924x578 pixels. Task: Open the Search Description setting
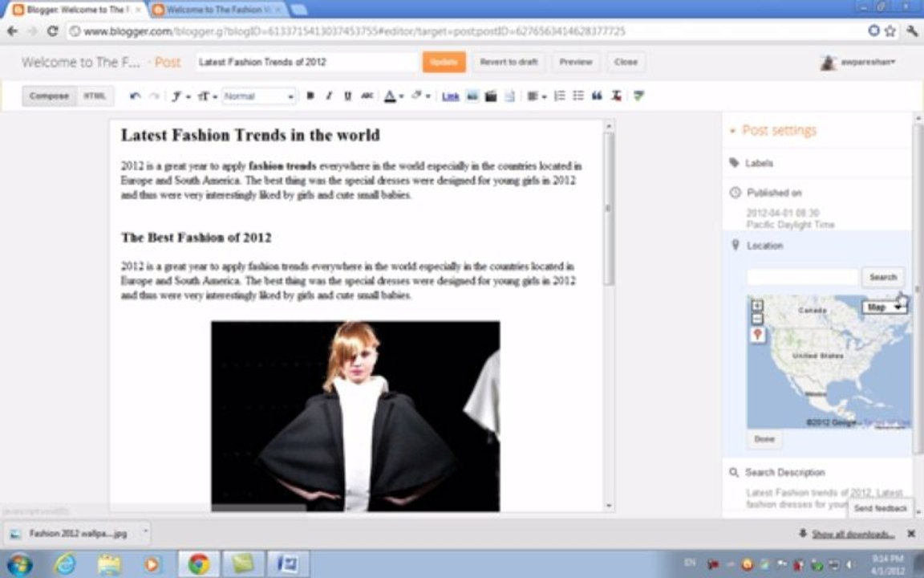tap(777, 472)
